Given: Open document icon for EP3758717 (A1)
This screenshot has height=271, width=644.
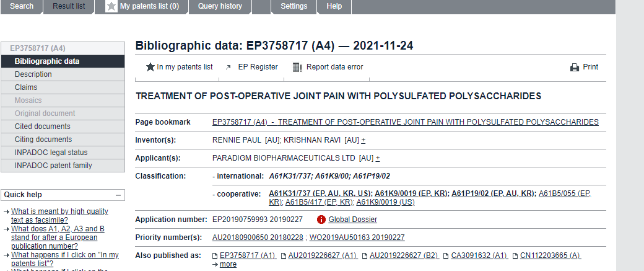Looking at the screenshot, I should pyautogui.click(x=215, y=255).
